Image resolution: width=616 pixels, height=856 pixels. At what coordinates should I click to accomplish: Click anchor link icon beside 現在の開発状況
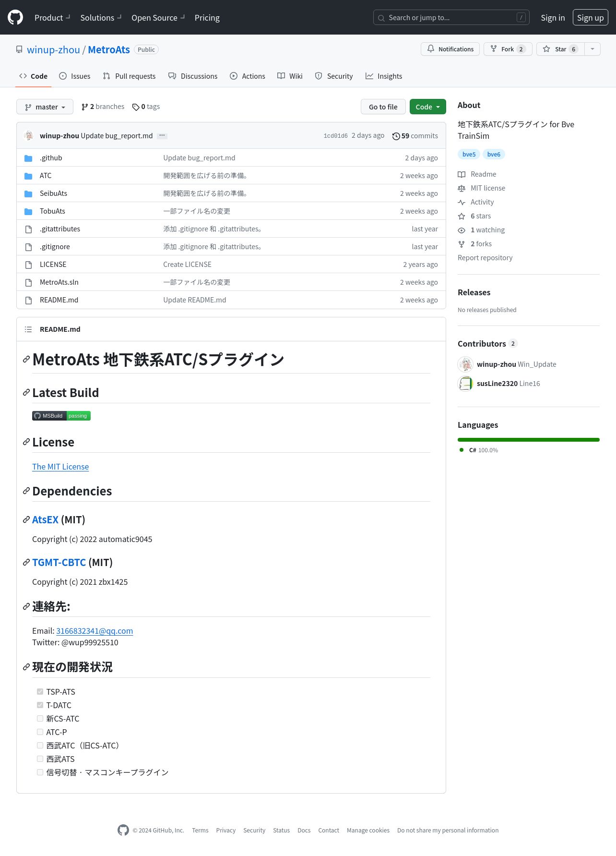pos(26,667)
